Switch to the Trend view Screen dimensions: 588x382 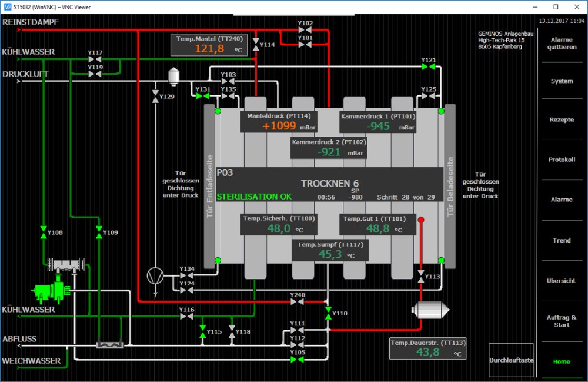pos(561,240)
